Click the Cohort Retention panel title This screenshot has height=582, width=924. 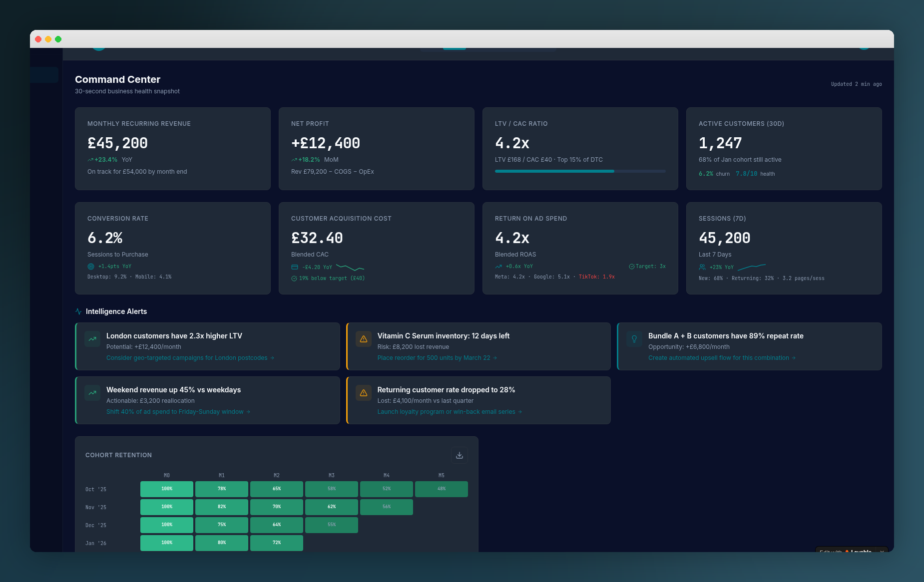click(118, 455)
